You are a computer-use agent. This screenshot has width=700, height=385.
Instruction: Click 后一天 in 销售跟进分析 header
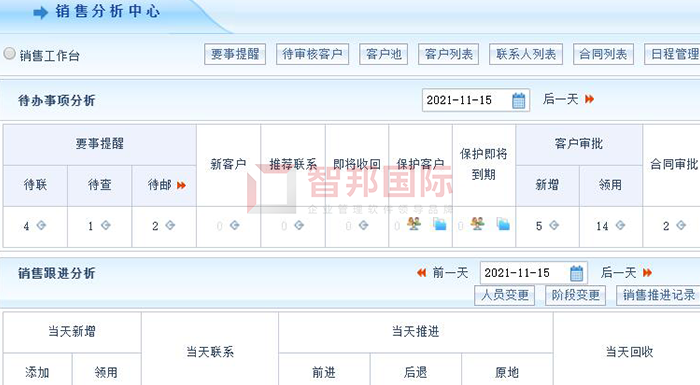pyautogui.click(x=618, y=272)
